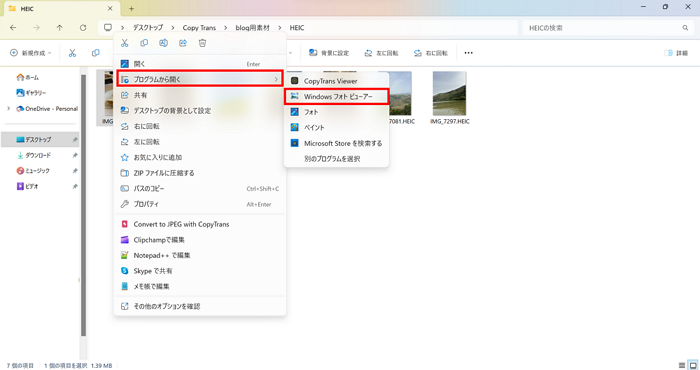Click the copy icon in the context menu's top row

144,43
